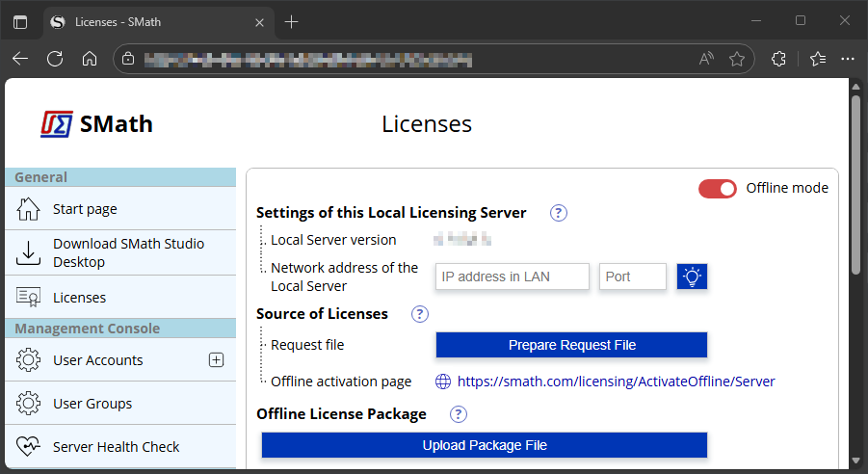Click the Local Server version label

click(x=333, y=240)
